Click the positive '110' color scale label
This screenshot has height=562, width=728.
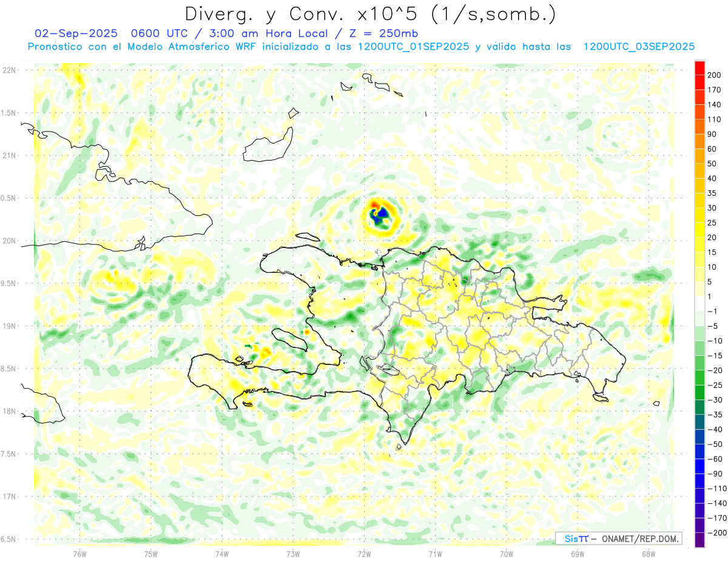pyautogui.click(x=715, y=119)
